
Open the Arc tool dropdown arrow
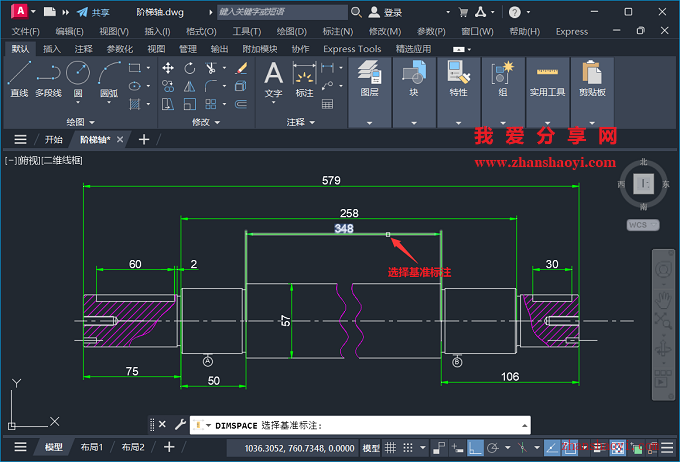tap(109, 103)
